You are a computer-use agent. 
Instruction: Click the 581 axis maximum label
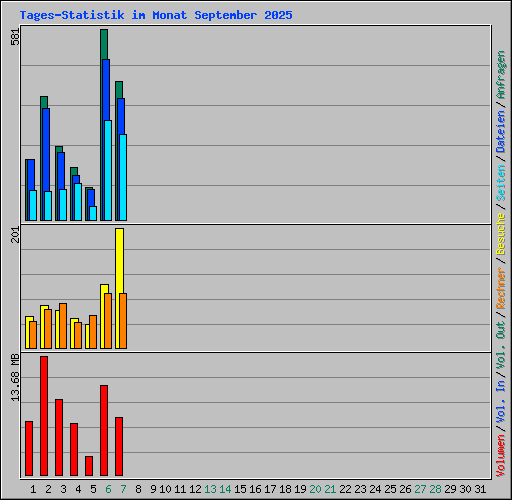(15, 37)
